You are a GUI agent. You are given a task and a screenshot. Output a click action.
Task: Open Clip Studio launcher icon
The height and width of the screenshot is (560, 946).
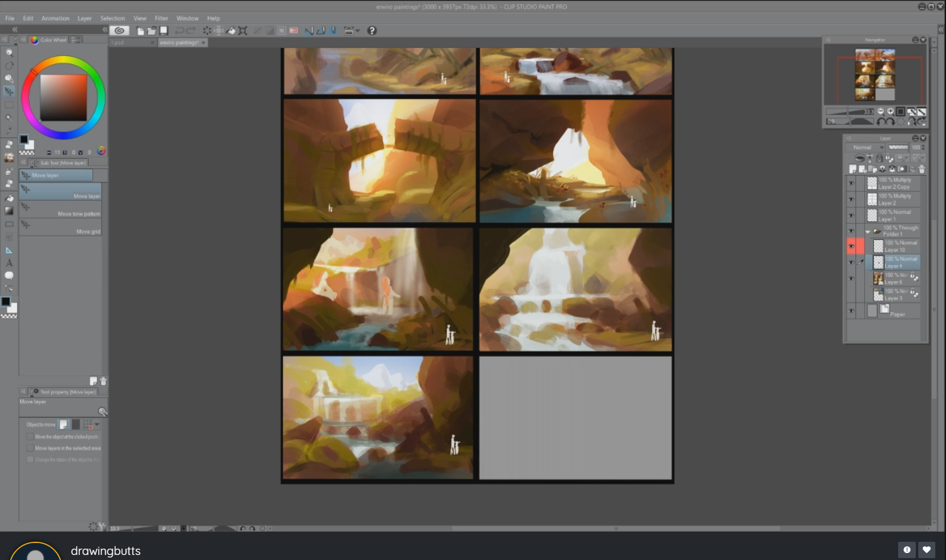pyautogui.click(x=119, y=30)
